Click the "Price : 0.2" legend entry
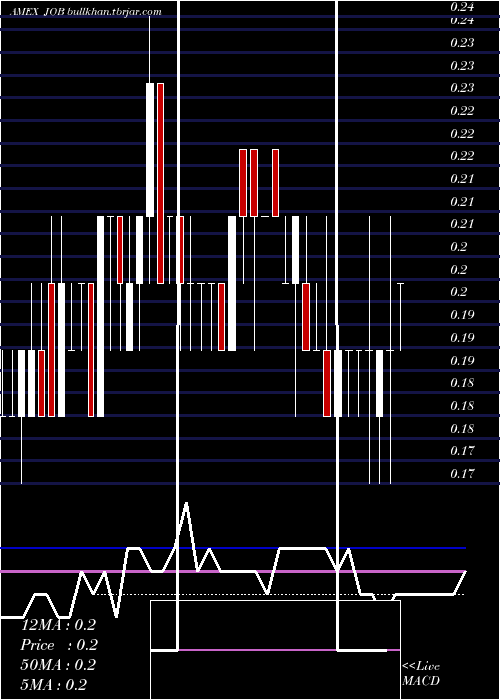Image resolution: width=500 pixels, height=700 pixels. 59,645
